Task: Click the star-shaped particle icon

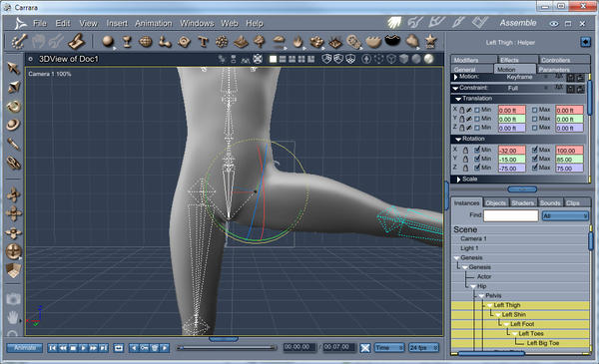Action: (x=431, y=41)
